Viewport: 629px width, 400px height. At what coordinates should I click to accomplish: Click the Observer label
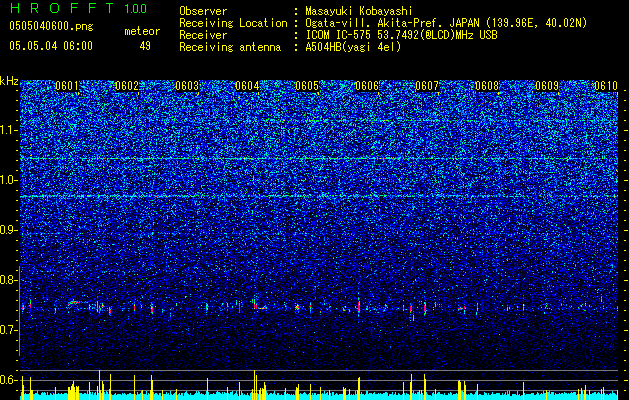pos(203,11)
